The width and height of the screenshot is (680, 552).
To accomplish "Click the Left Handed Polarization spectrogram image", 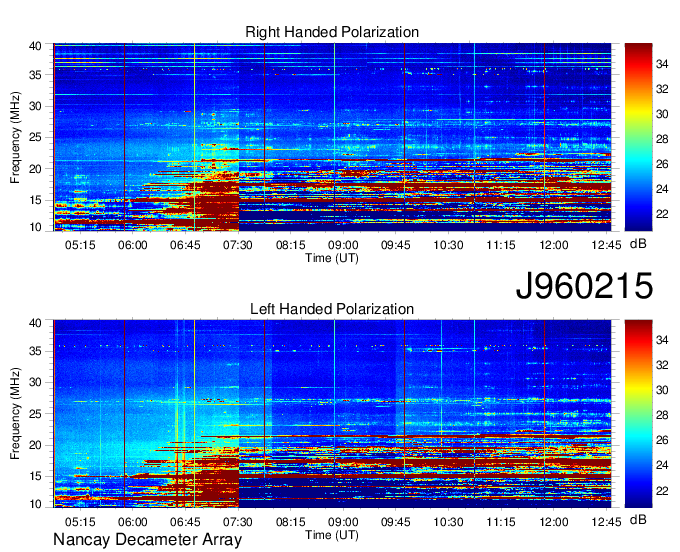I will click(x=332, y=414).
